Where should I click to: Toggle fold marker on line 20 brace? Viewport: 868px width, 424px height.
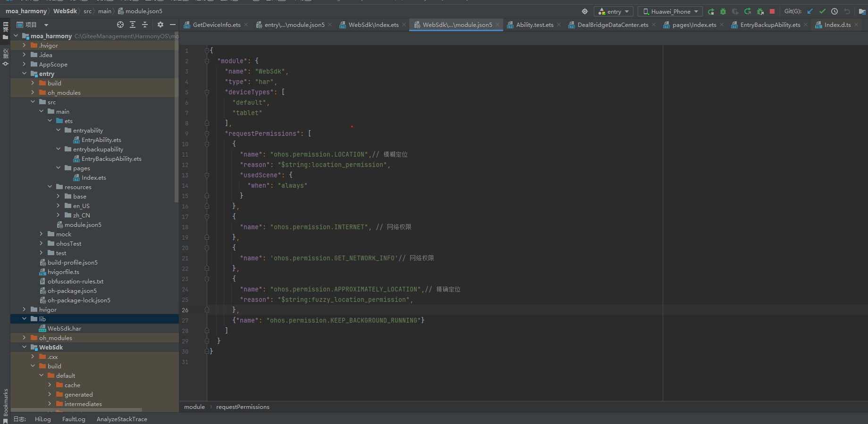click(207, 248)
